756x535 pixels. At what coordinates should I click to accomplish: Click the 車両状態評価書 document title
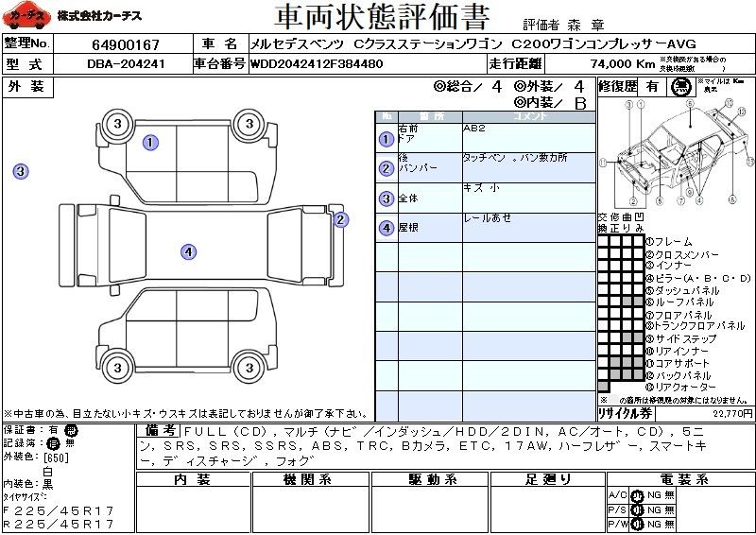pos(382,17)
